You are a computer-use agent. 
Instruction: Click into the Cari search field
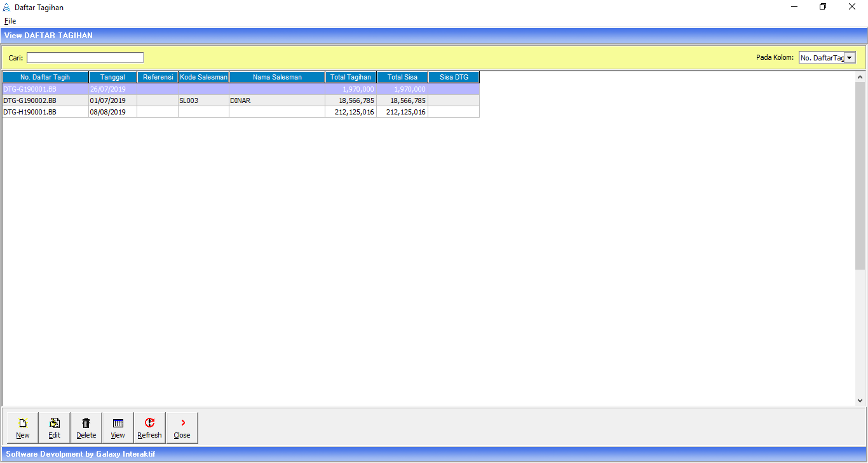pos(85,58)
